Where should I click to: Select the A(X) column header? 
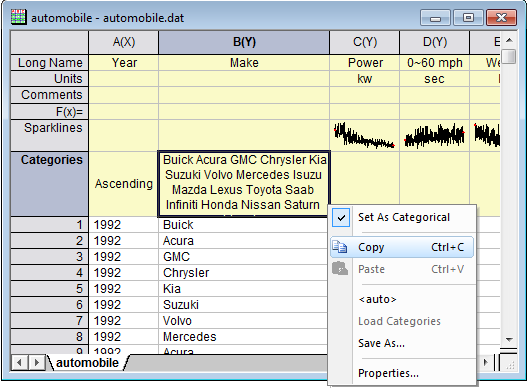(x=124, y=42)
